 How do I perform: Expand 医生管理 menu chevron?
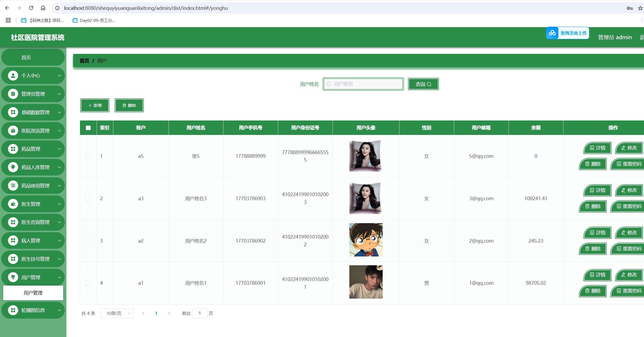click(59, 204)
